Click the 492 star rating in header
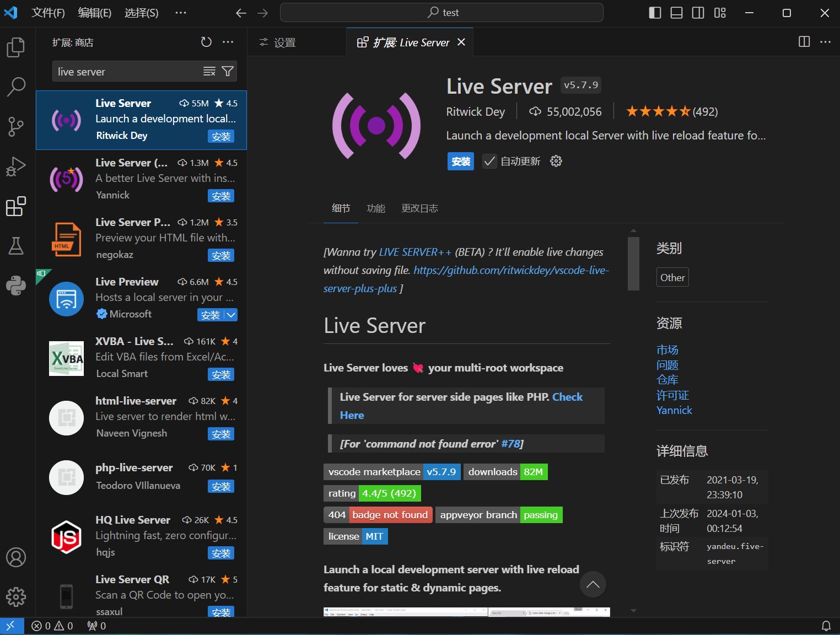840x635 pixels. 672,111
